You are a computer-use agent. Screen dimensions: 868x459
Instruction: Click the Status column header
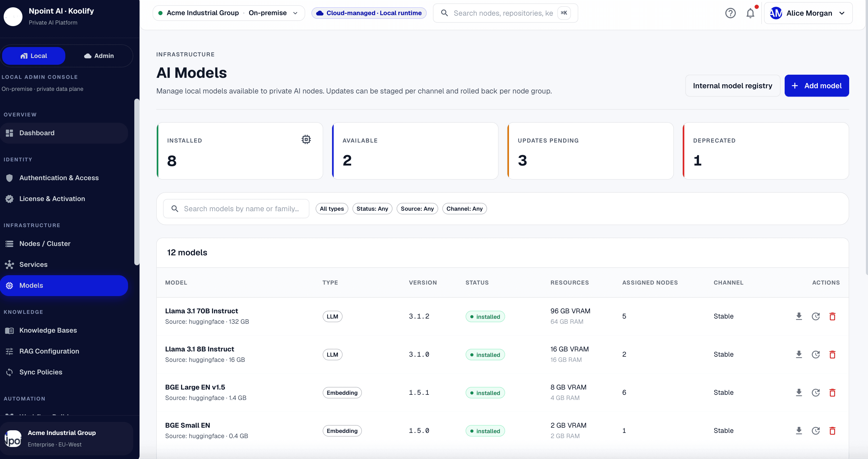477,283
